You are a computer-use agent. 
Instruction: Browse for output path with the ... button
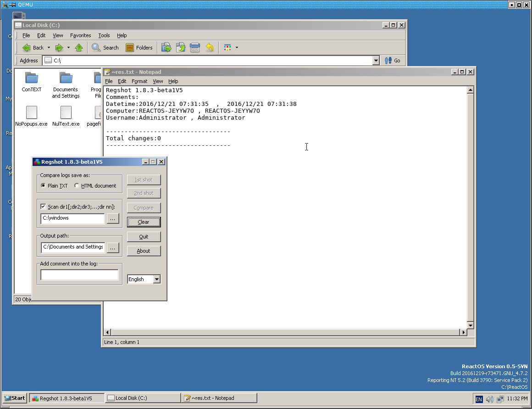point(113,248)
